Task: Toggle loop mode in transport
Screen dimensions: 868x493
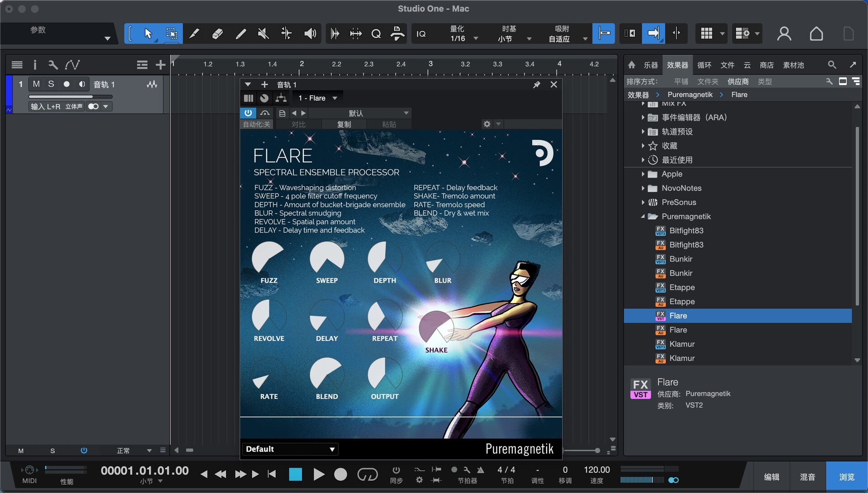Action: (367, 474)
